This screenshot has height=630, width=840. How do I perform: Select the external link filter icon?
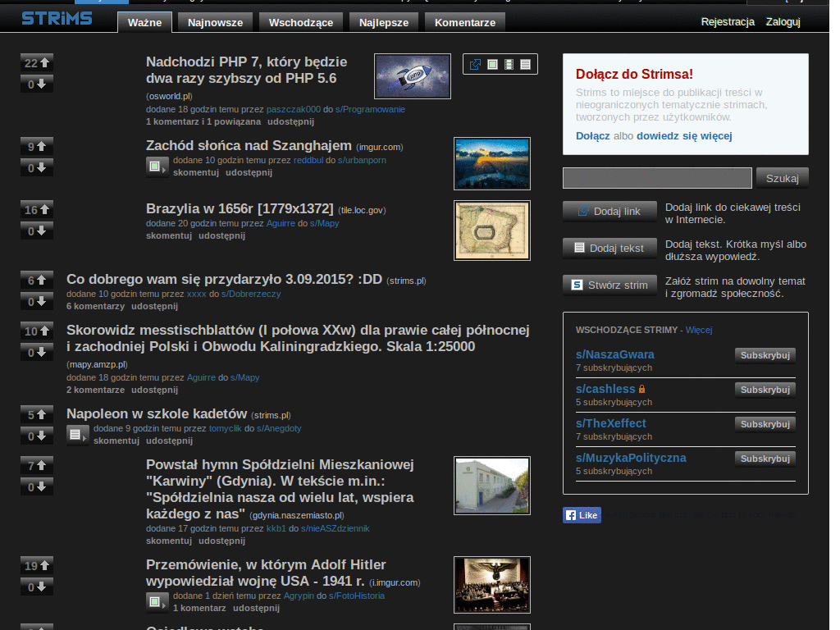475,64
